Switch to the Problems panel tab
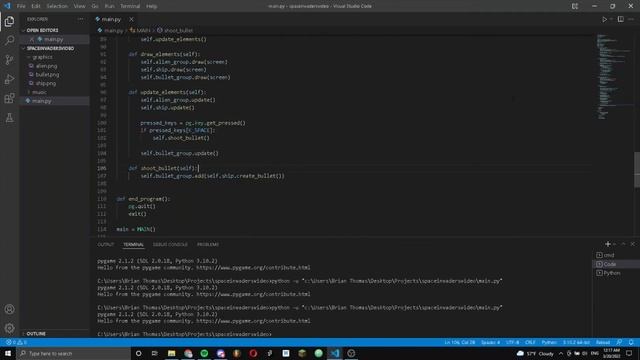The width and height of the screenshot is (640, 360). coord(208,244)
